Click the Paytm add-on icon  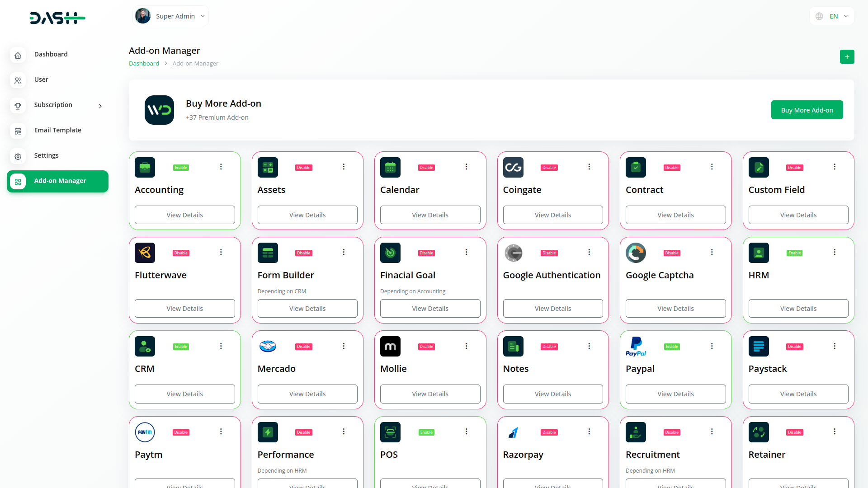145,432
